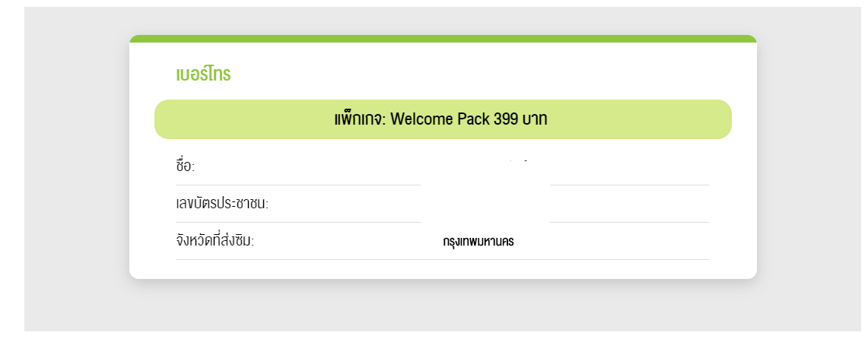Screen dimensions: 868x339
Task: Click the gray background right of card
Action: pyautogui.click(x=808, y=167)
